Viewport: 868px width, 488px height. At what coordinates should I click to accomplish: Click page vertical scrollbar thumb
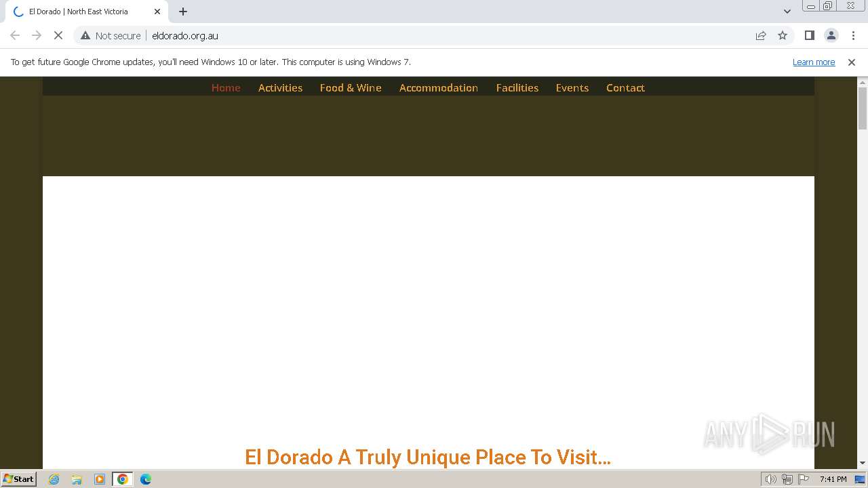[863, 108]
